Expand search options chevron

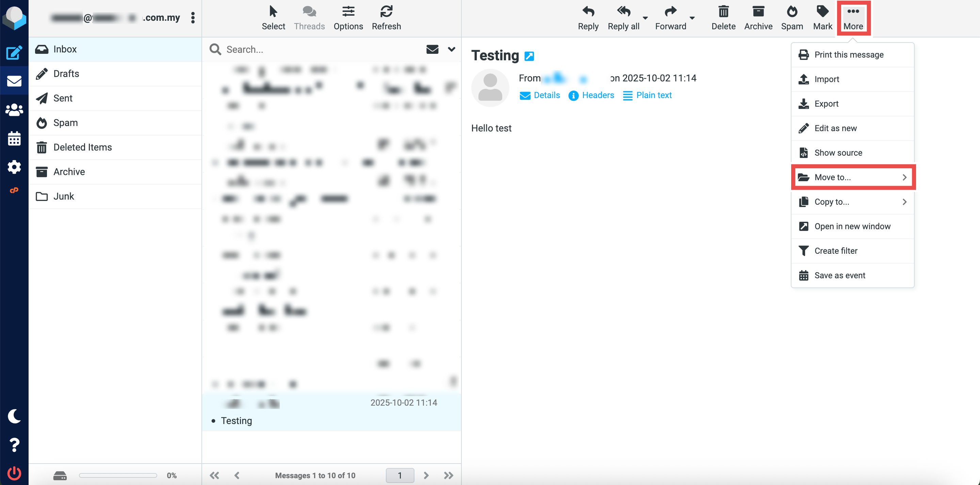pyautogui.click(x=451, y=49)
